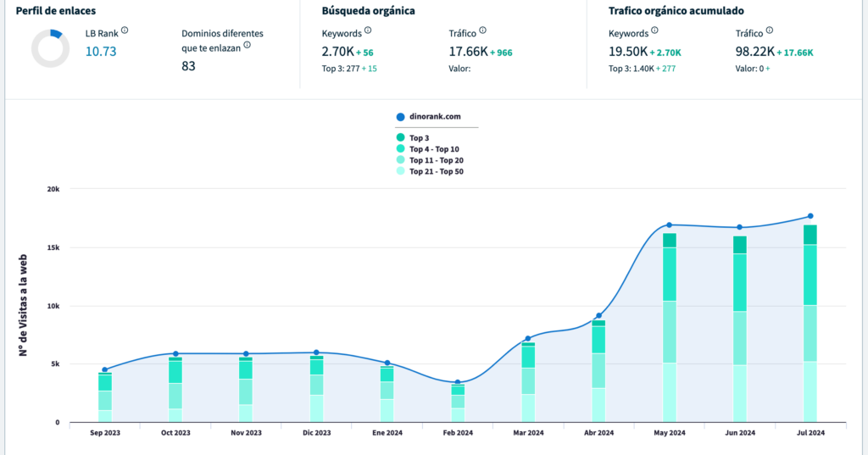
Task: Click the 83 linking domains value
Action: (x=188, y=66)
